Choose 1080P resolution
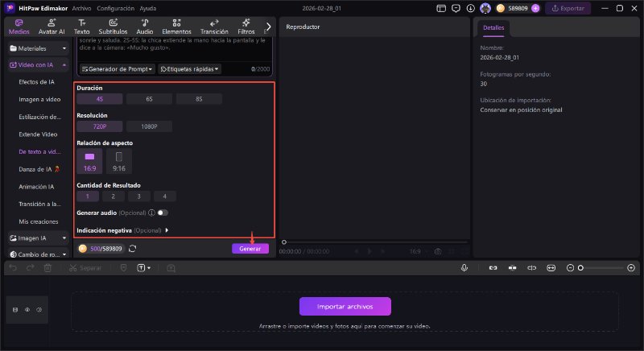 pyautogui.click(x=149, y=126)
